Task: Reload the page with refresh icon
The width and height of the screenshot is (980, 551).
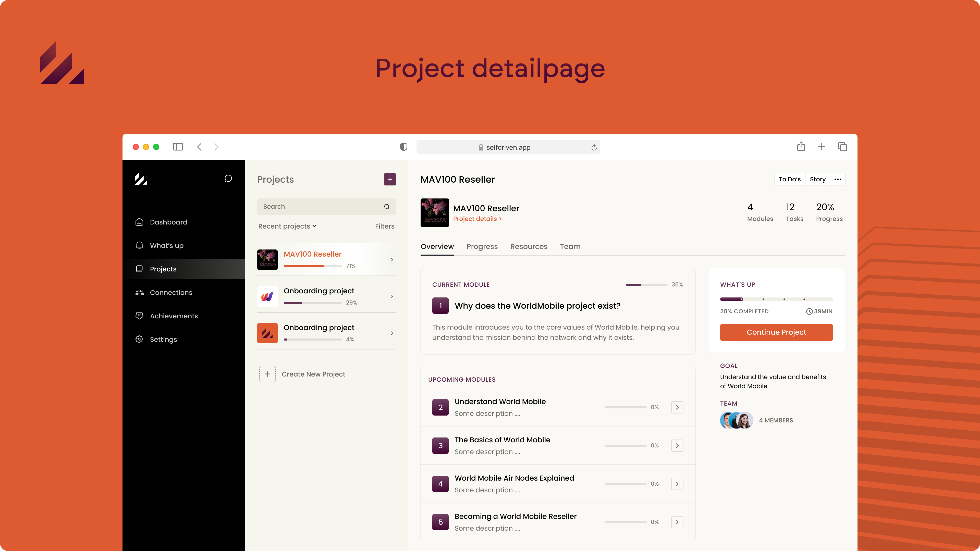Action: tap(594, 147)
